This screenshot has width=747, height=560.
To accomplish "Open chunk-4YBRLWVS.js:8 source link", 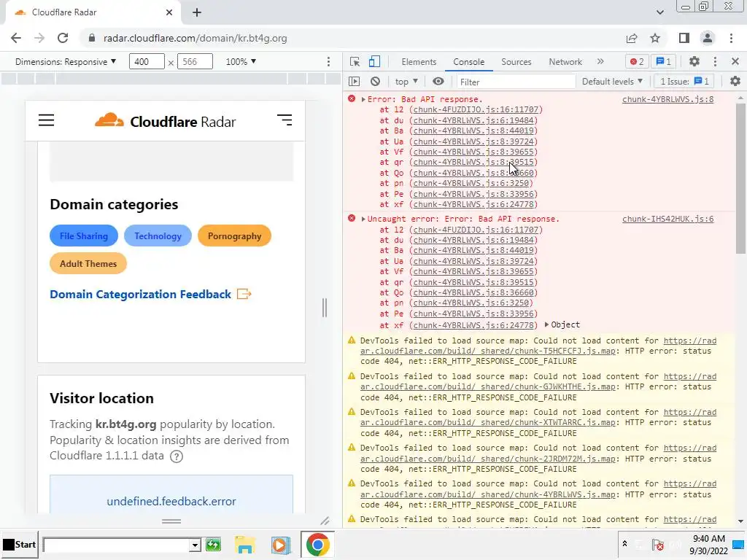I will tap(667, 99).
